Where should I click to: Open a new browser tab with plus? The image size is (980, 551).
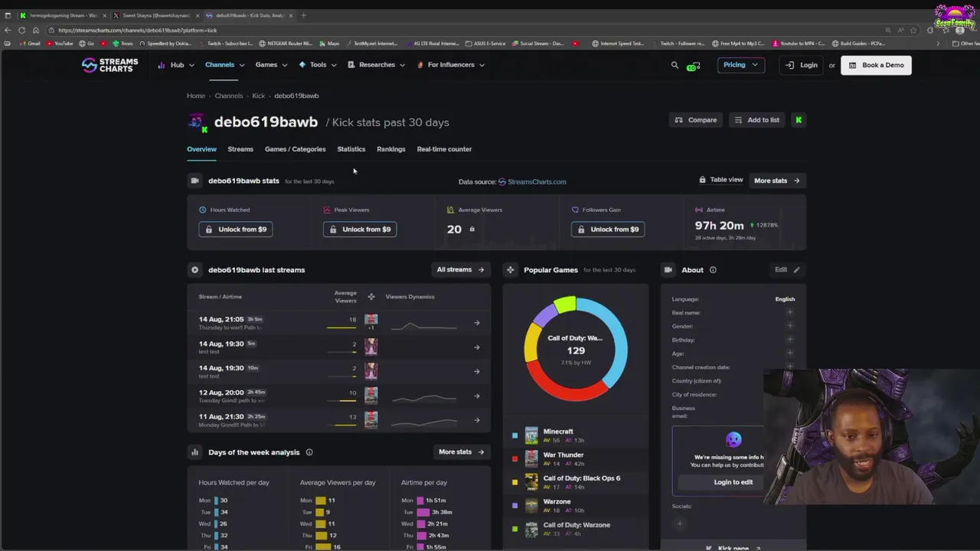point(303,15)
